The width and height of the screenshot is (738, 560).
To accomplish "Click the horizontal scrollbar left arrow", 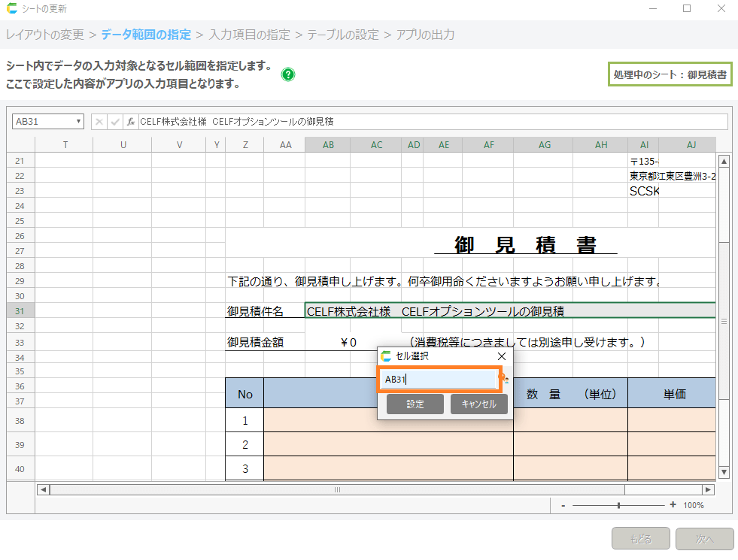I will coord(44,489).
